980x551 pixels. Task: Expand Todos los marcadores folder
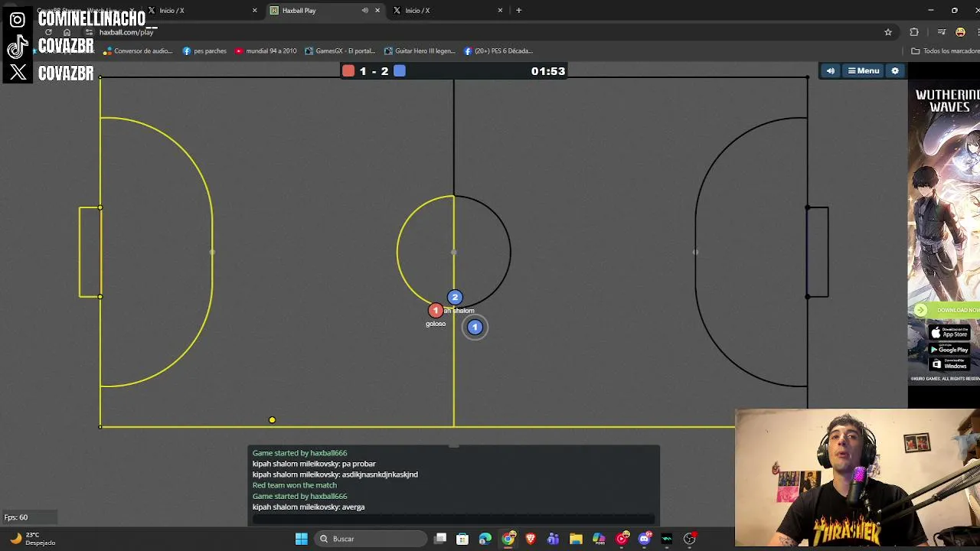945,51
